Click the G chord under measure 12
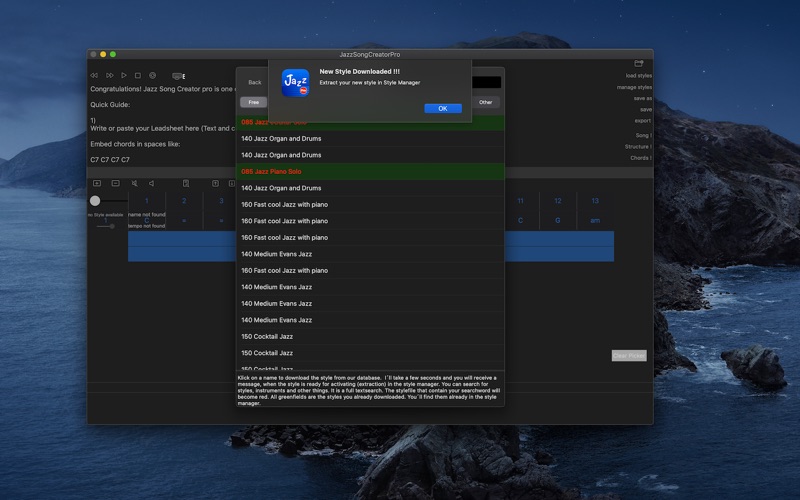This screenshot has height=500, width=800. tap(558, 220)
